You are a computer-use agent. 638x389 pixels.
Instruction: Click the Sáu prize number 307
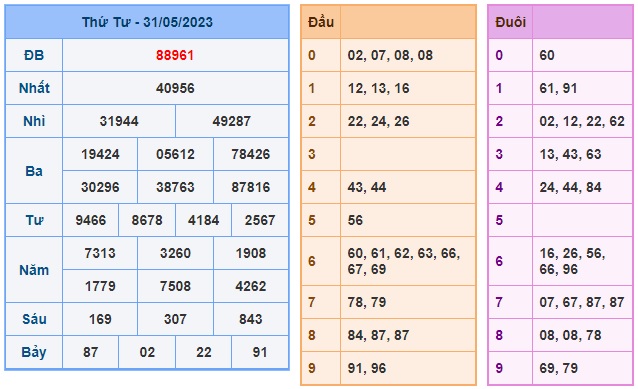pyautogui.click(x=175, y=319)
